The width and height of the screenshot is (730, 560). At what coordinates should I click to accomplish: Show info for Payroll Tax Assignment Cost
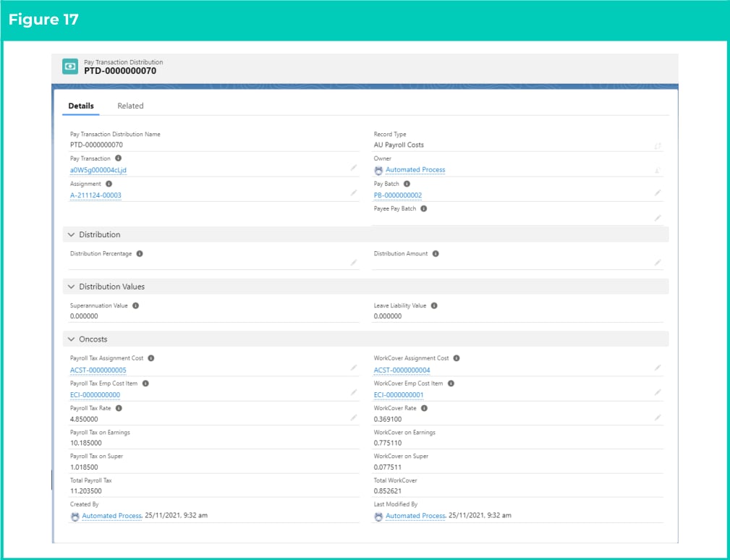pos(150,358)
